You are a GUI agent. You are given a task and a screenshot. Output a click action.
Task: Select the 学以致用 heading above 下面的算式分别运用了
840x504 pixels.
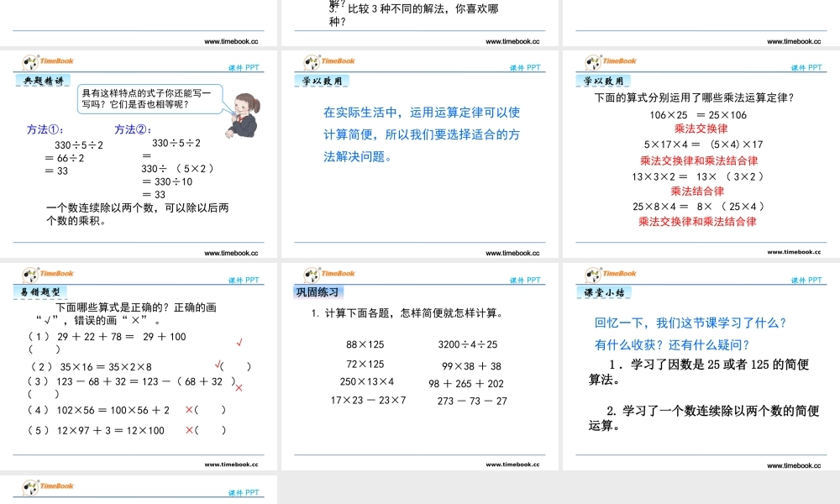click(x=603, y=81)
